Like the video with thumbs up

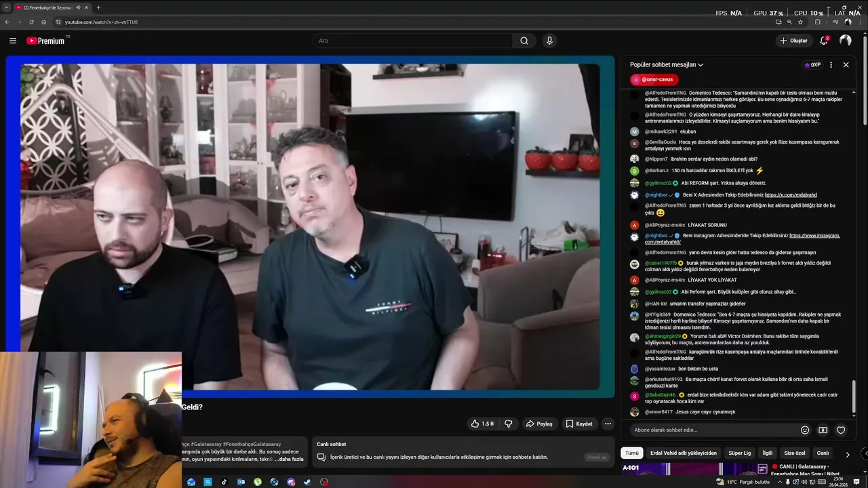click(482, 424)
